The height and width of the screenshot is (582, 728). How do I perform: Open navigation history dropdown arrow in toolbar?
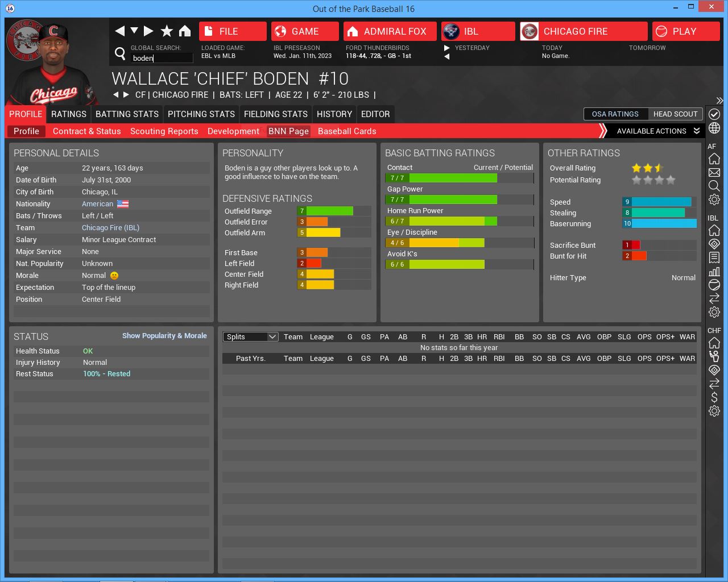[x=134, y=31]
